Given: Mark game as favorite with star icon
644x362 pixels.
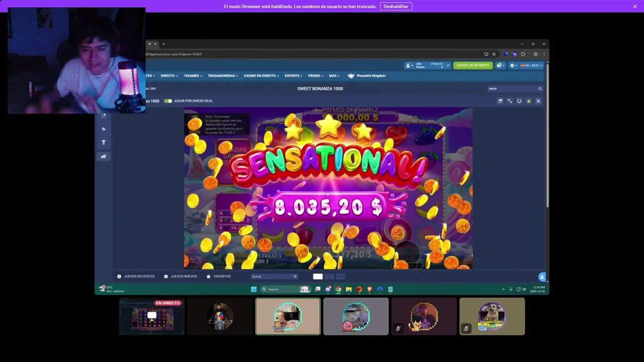Looking at the screenshot, I should click(x=529, y=101).
